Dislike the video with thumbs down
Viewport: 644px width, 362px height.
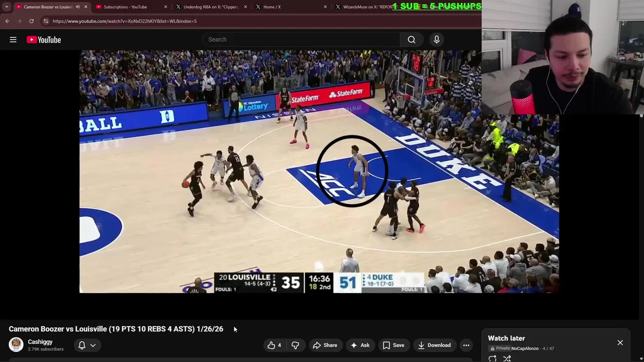295,345
